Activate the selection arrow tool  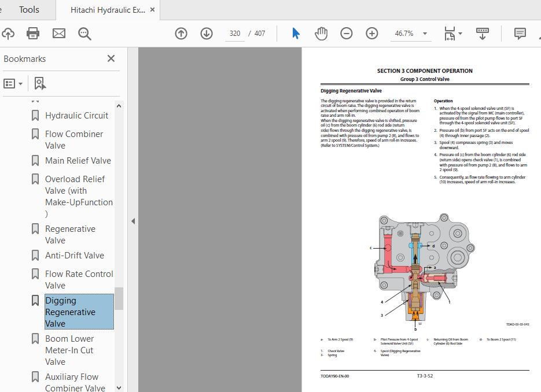(x=296, y=34)
